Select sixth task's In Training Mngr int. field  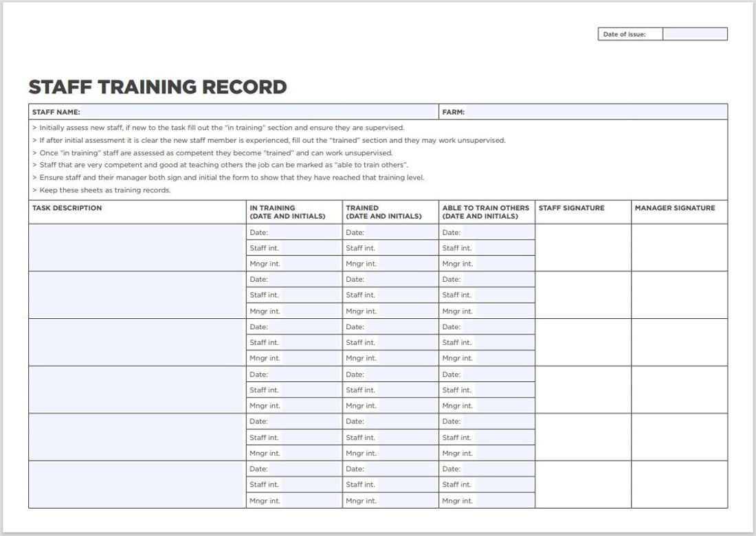pos(311,500)
